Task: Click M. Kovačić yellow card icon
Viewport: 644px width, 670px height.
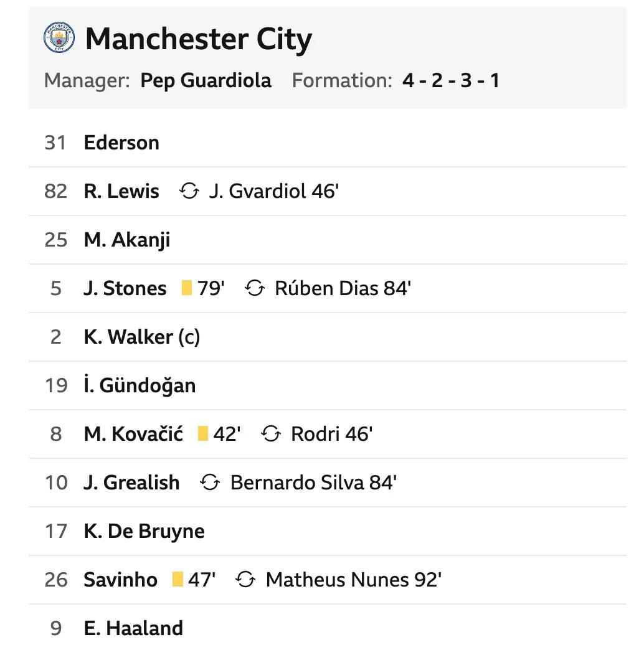Action: (x=202, y=434)
